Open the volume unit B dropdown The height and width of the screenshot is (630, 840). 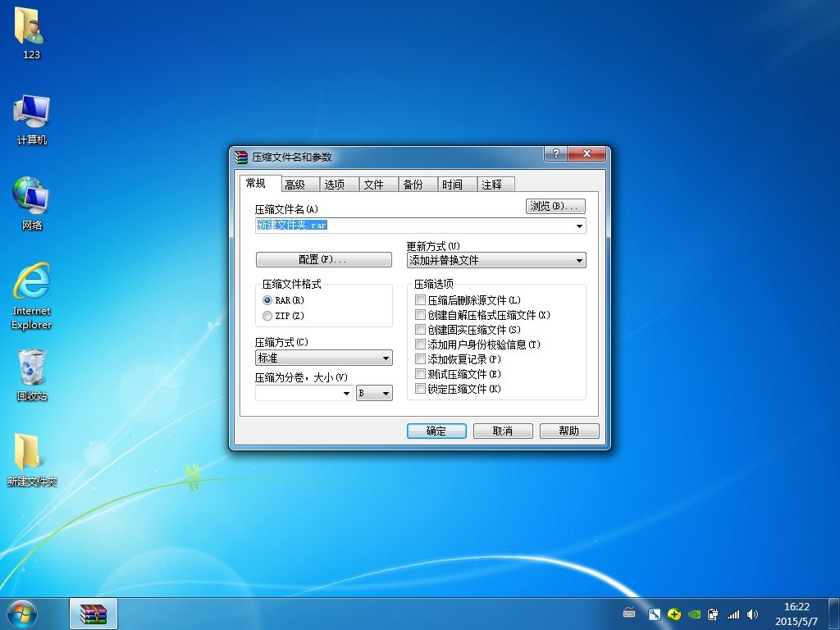[x=374, y=393]
